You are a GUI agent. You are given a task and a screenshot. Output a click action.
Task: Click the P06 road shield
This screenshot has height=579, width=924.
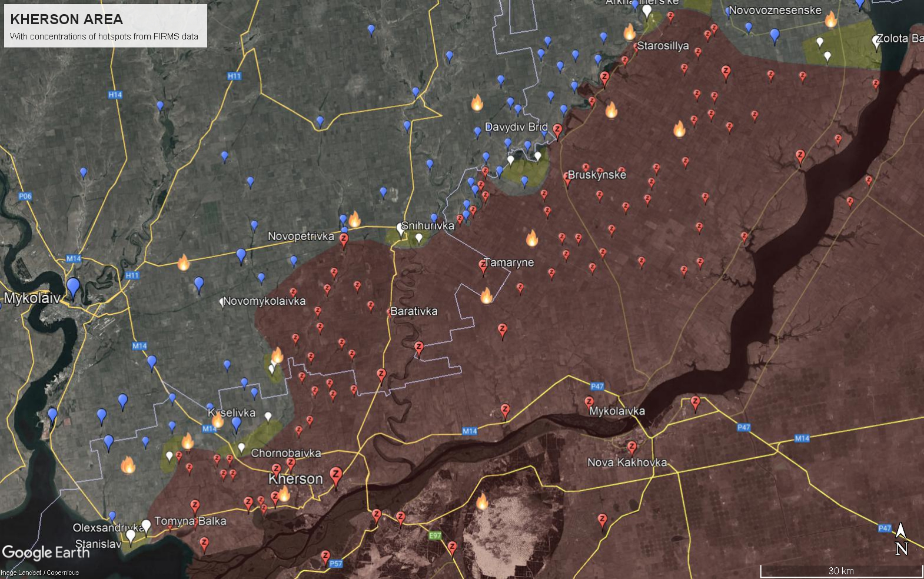point(25,197)
